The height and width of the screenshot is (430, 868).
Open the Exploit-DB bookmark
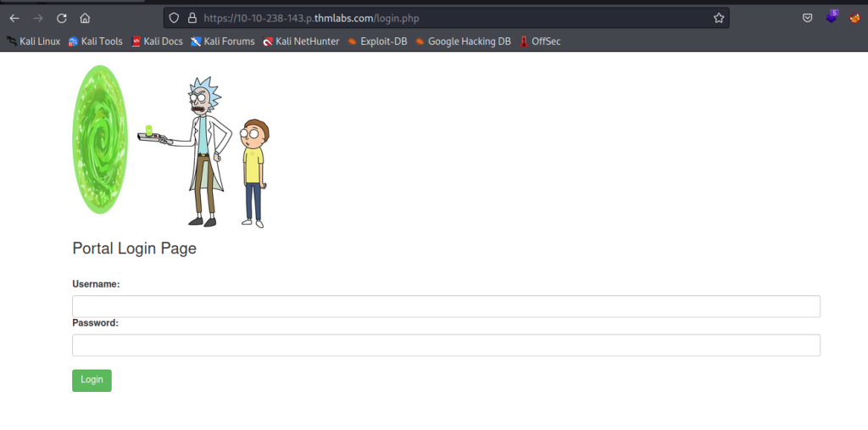pyautogui.click(x=378, y=42)
